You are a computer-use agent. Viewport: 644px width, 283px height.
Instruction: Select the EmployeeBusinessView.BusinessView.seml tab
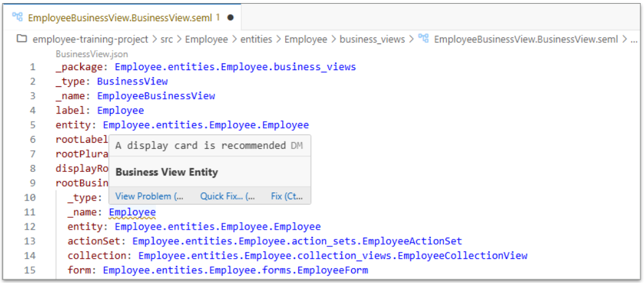(x=120, y=17)
